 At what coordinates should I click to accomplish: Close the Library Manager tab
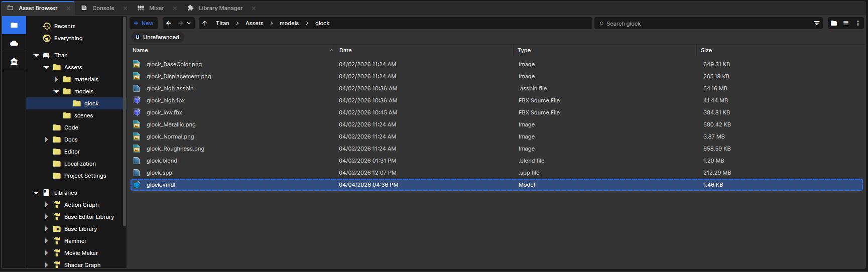click(254, 8)
